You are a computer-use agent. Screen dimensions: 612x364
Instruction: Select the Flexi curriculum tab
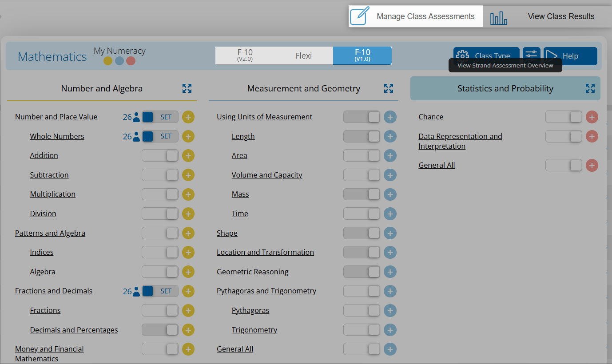[x=304, y=55]
